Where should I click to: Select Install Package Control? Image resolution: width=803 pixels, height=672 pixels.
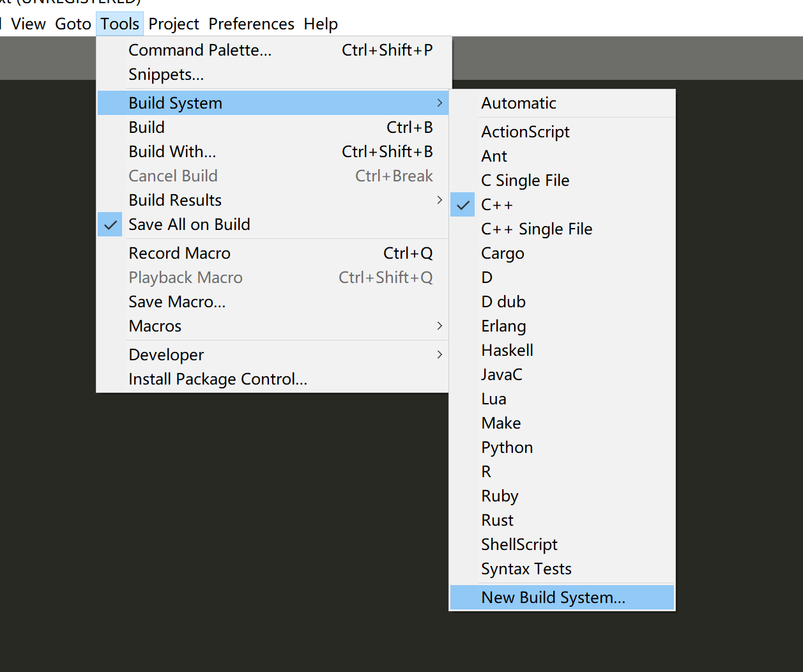(217, 378)
